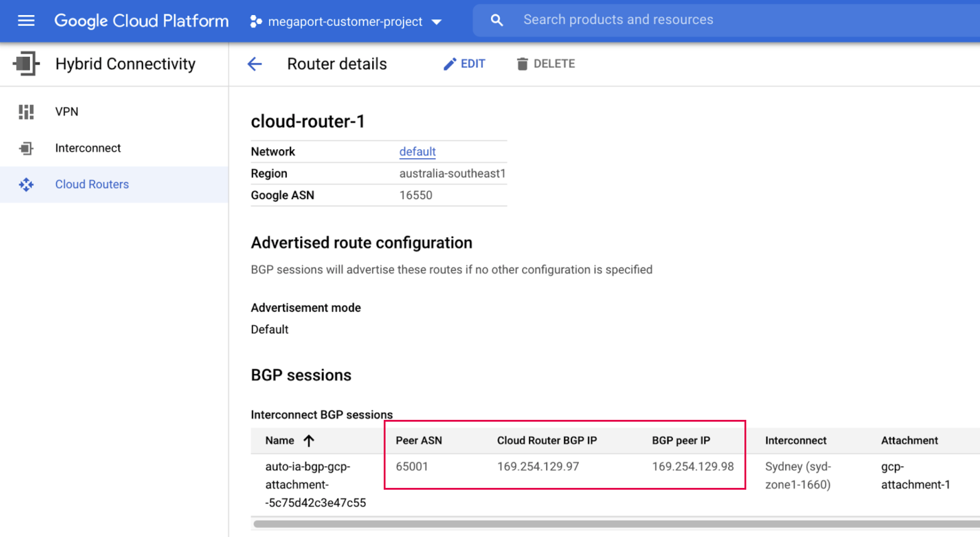This screenshot has width=980, height=537.
Task: Open the navigation hamburger menu
Action: (26, 20)
